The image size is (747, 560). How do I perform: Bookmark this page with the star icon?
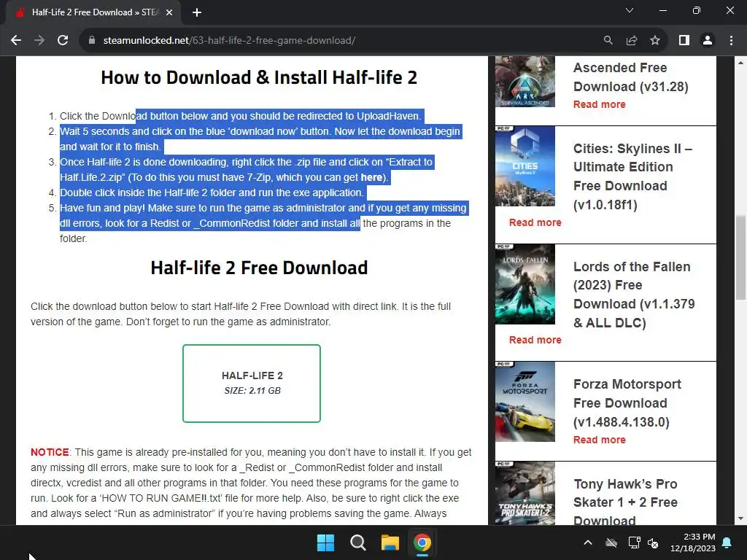[655, 41]
